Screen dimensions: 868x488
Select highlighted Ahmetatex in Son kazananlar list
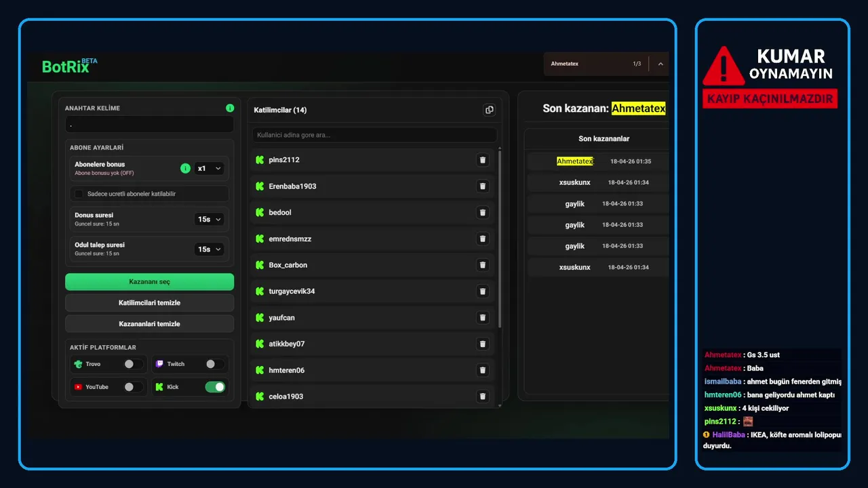[x=575, y=161]
